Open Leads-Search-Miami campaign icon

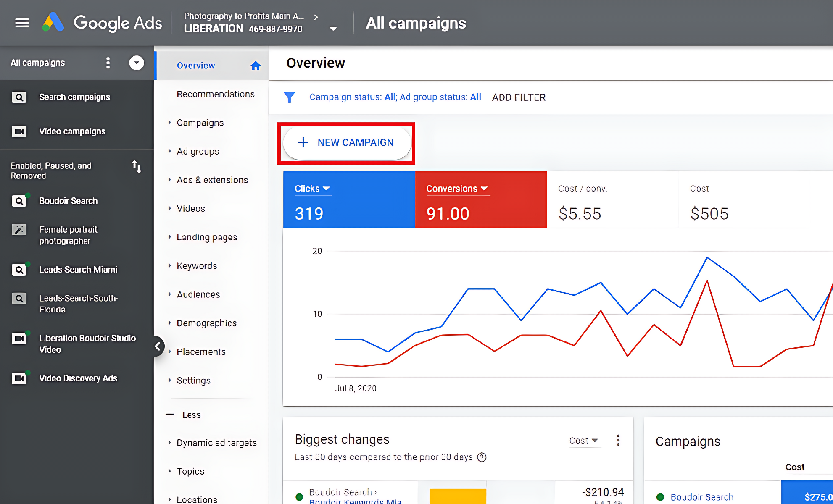coord(19,270)
